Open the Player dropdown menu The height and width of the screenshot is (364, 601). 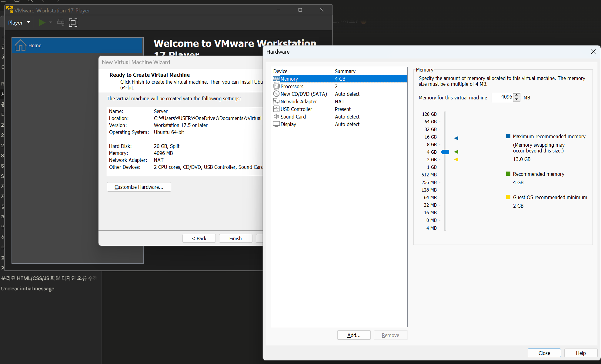(x=19, y=22)
